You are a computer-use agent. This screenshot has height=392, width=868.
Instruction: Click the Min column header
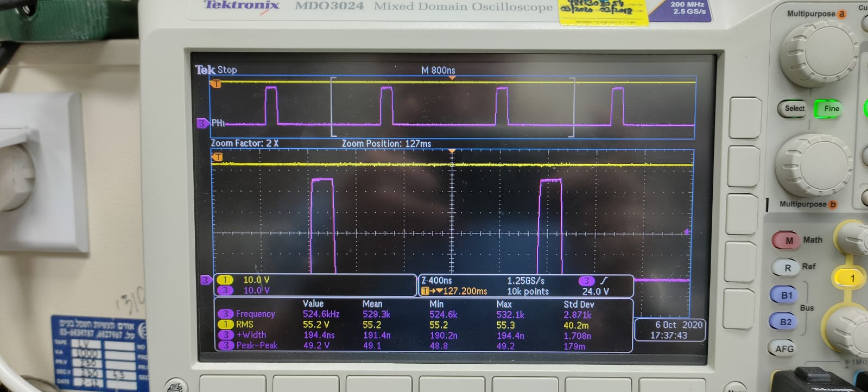point(436,304)
